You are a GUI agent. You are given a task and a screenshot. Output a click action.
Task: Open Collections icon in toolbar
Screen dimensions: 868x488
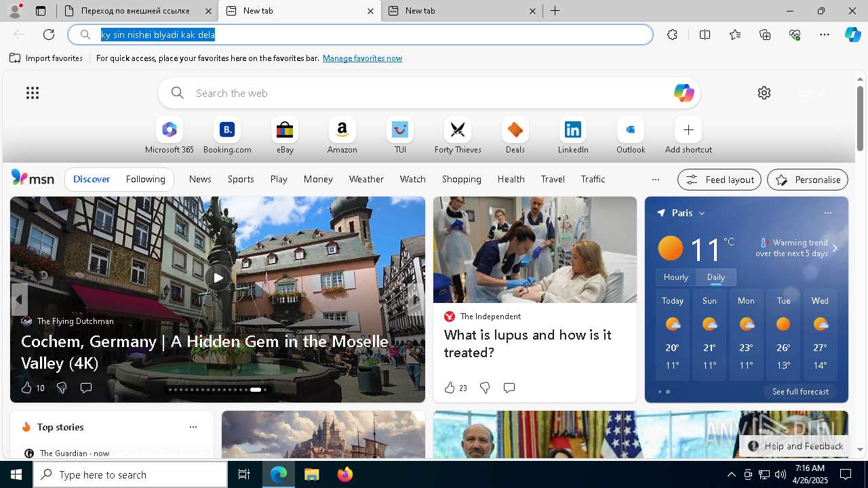(x=765, y=35)
